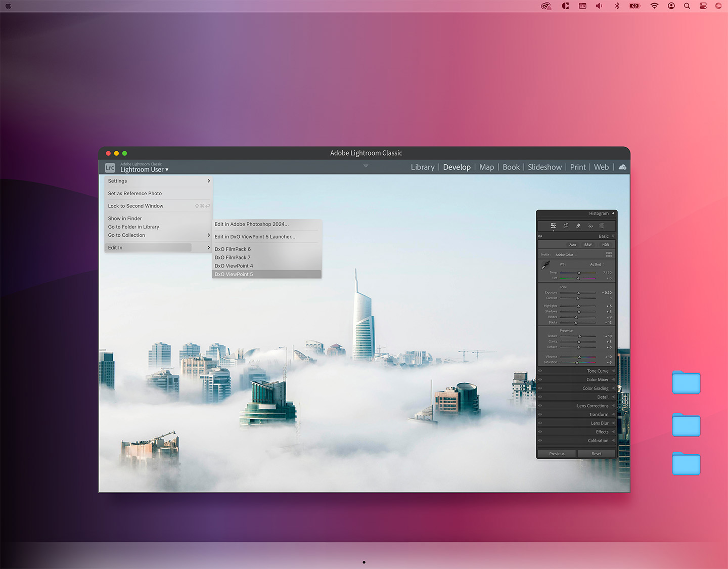Activate the Crop tool icon

click(x=566, y=226)
